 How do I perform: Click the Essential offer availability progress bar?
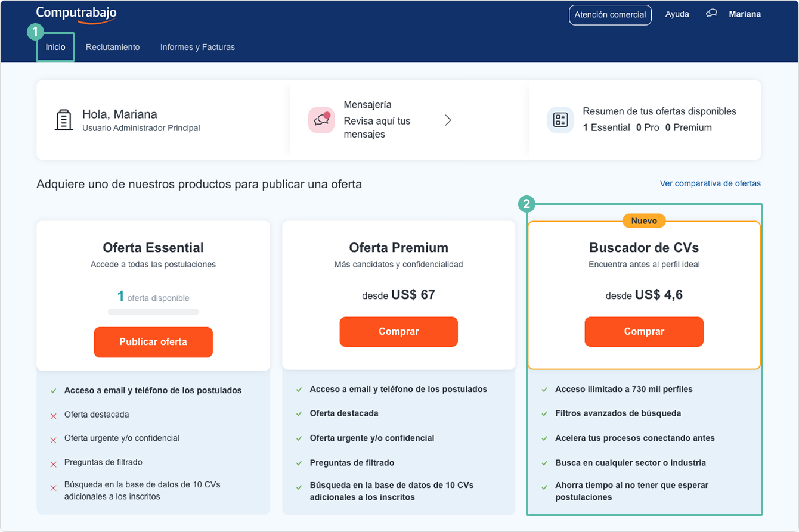point(153,312)
